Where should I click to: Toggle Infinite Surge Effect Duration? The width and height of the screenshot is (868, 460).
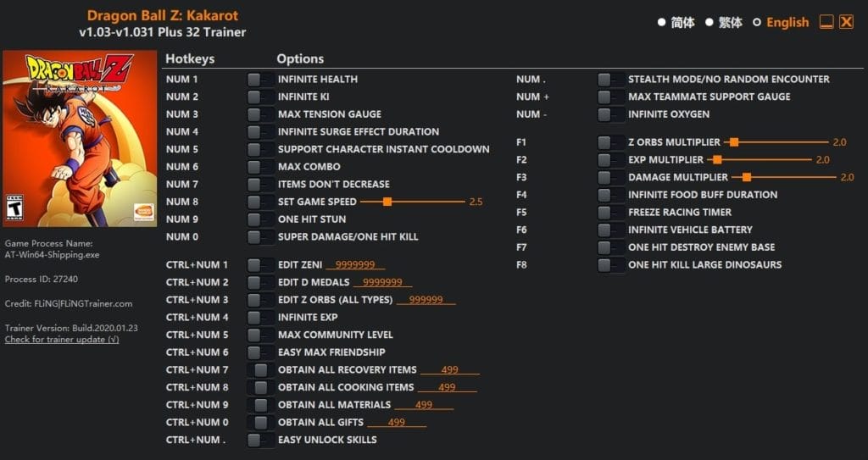pyautogui.click(x=260, y=132)
